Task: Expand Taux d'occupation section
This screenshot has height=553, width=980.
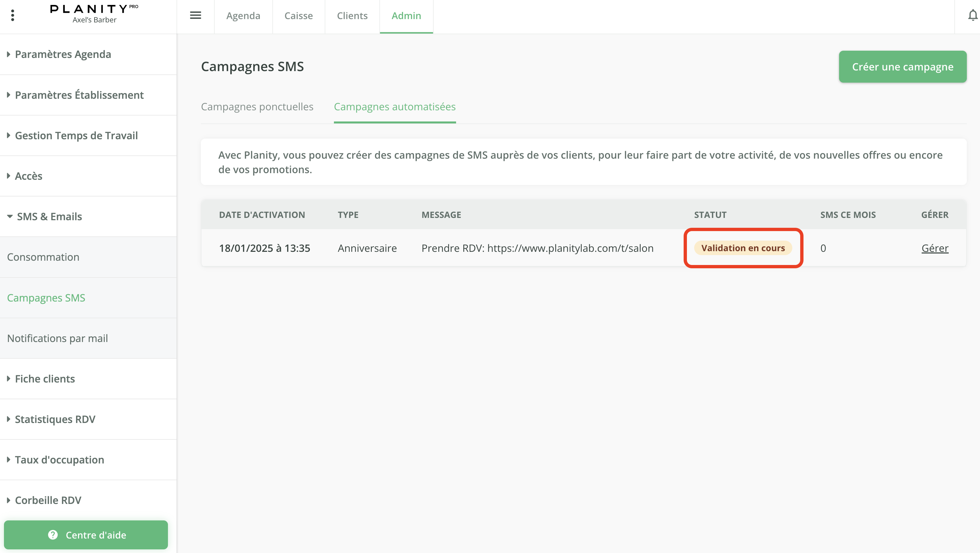Action: 59,460
